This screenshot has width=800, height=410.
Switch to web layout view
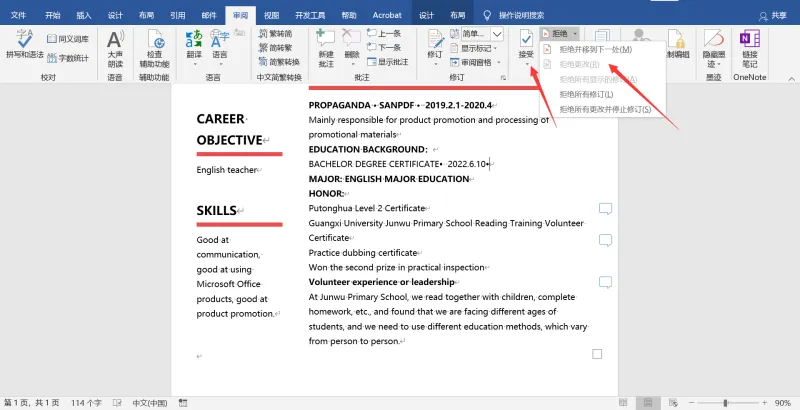click(673, 403)
